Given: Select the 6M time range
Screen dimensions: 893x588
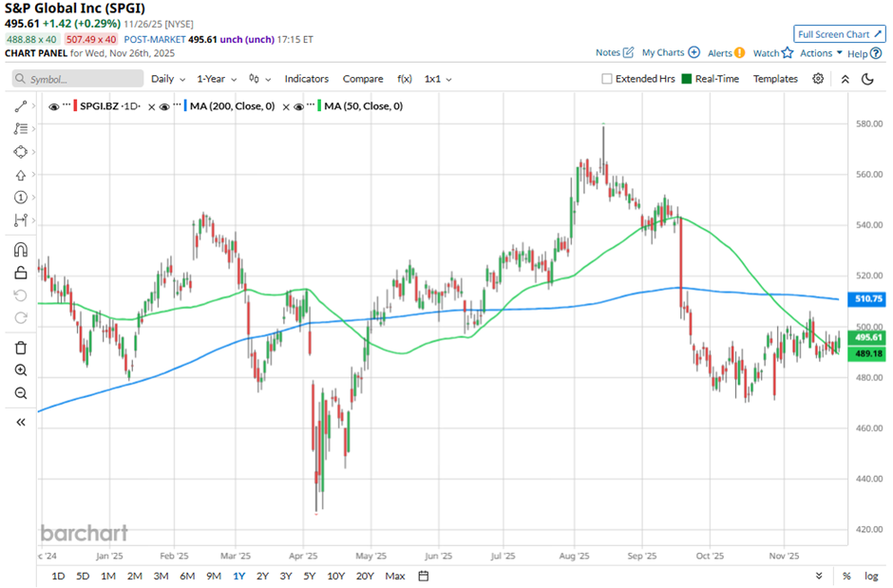Looking at the screenshot, I should 187,576.
